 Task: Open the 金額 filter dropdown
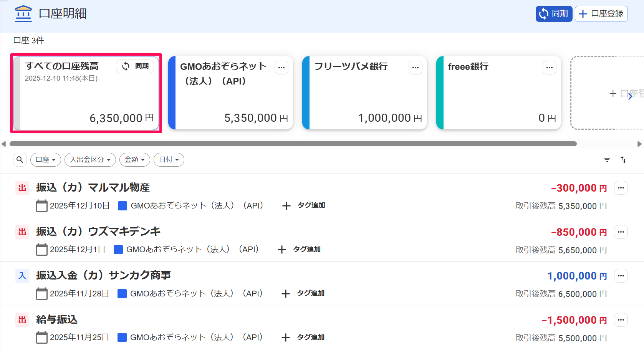point(135,160)
